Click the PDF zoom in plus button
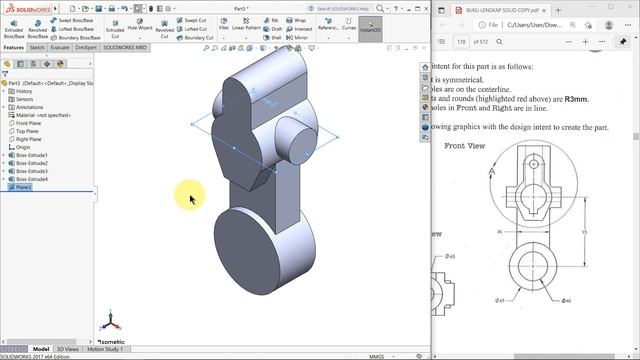The image size is (640, 360). [585, 42]
